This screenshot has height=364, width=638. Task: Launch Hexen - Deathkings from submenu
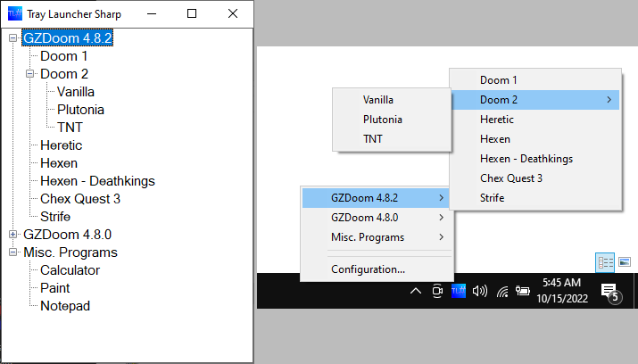[x=535, y=159]
